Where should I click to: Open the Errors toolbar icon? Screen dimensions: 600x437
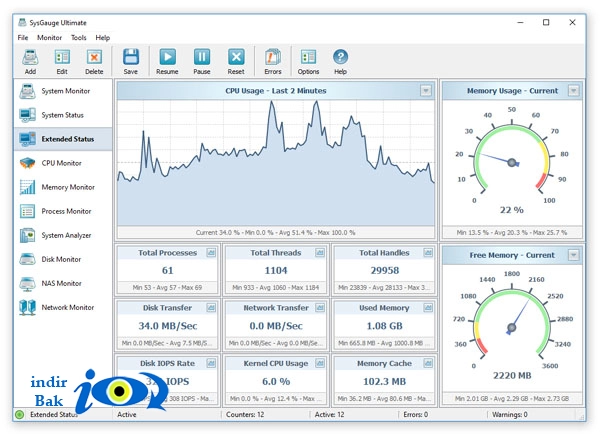(x=273, y=57)
